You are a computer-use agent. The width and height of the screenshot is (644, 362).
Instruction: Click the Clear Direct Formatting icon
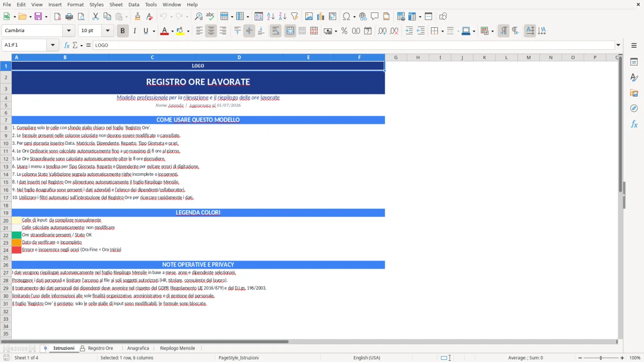click(x=149, y=17)
